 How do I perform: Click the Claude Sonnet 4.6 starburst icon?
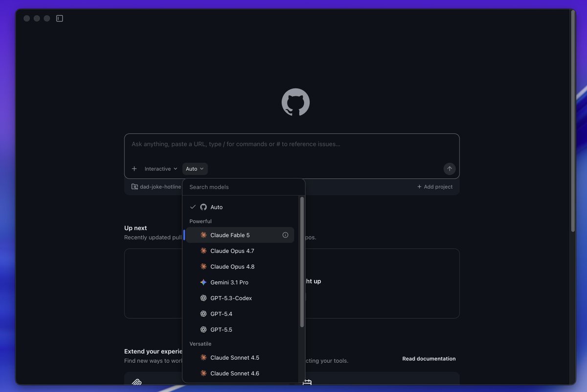203,373
